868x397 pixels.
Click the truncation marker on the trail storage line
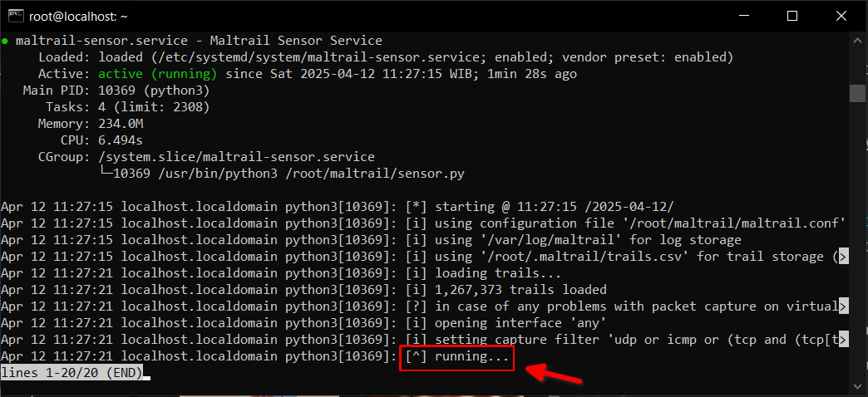tap(844, 257)
